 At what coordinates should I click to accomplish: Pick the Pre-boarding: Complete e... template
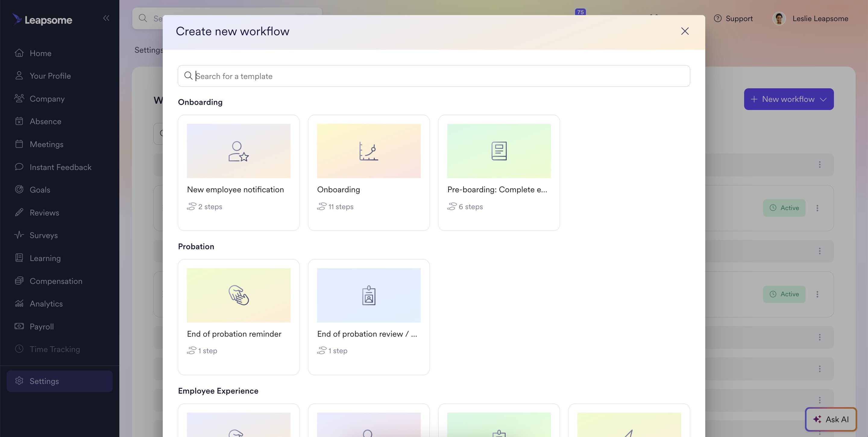499,173
